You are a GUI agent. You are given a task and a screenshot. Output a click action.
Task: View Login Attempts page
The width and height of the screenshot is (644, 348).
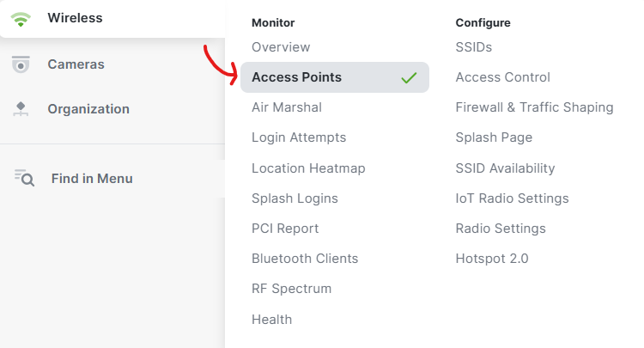(x=299, y=137)
